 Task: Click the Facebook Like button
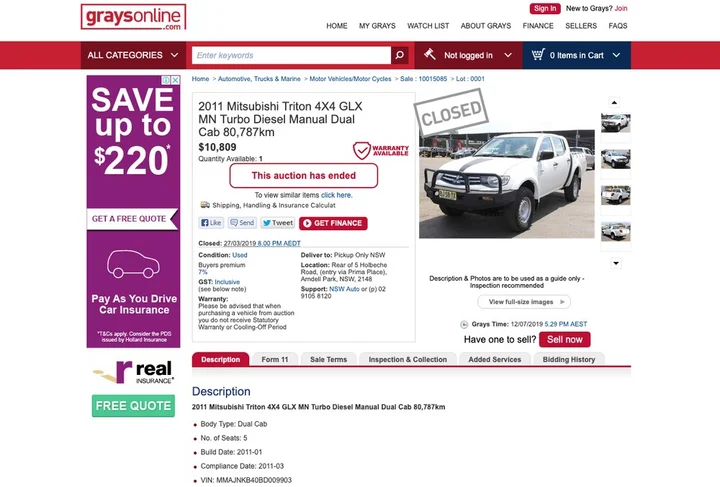(x=211, y=223)
